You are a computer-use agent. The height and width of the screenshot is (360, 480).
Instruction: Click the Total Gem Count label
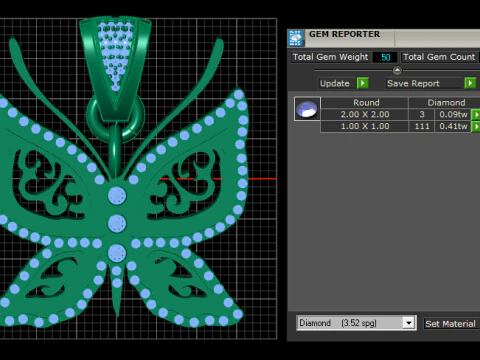(x=439, y=57)
